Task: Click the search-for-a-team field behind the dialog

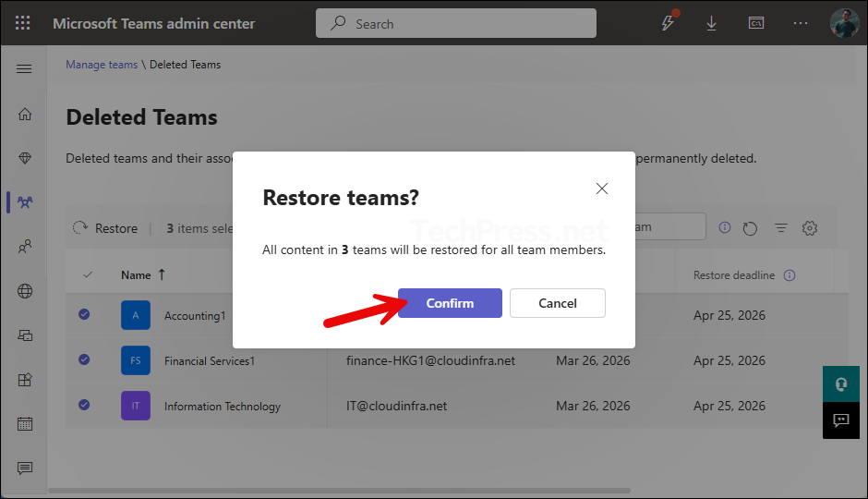Action: [x=670, y=227]
